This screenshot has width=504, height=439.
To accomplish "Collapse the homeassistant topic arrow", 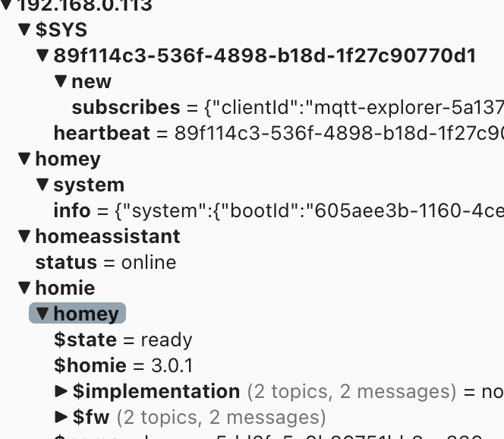I will pos(24,236).
